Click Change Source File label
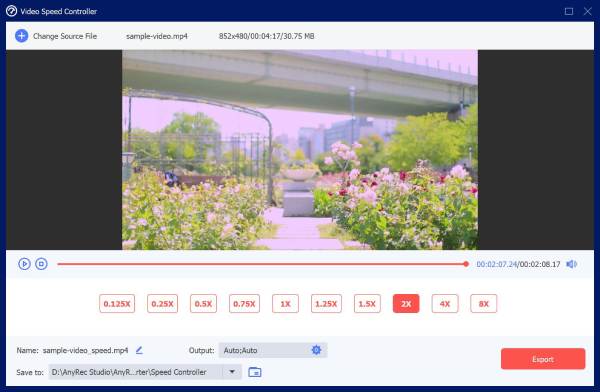The height and width of the screenshot is (392, 600). click(65, 36)
